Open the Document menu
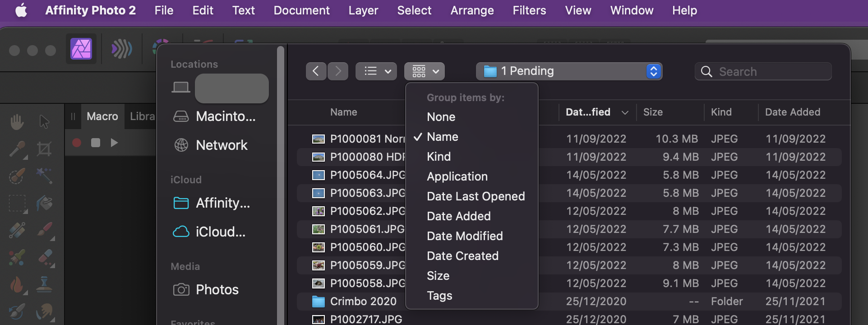Image resolution: width=868 pixels, height=325 pixels. [301, 10]
